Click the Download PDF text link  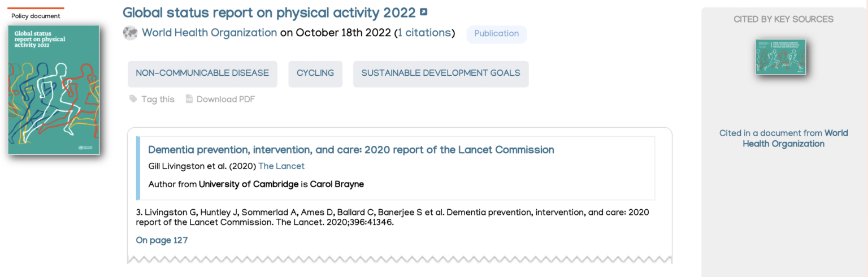tap(225, 99)
